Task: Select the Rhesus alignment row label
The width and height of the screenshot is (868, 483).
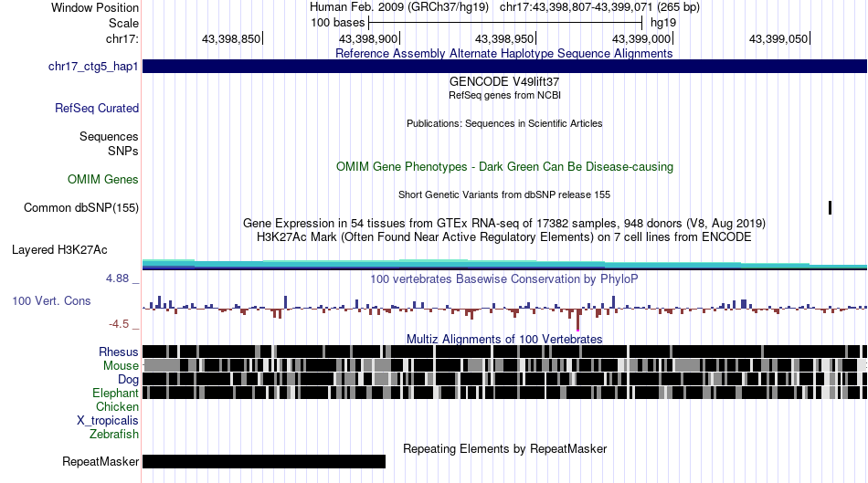Action: [119, 352]
